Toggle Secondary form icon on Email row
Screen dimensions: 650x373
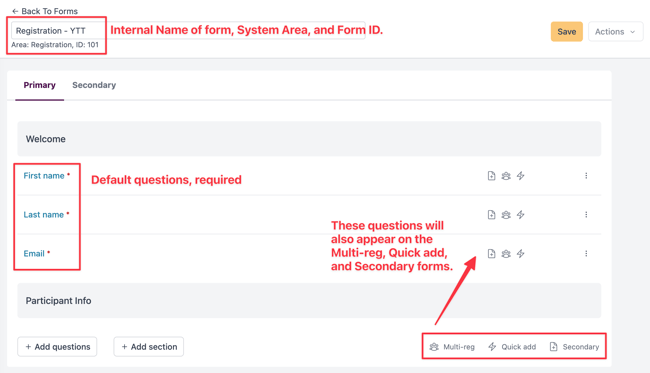pos(491,254)
